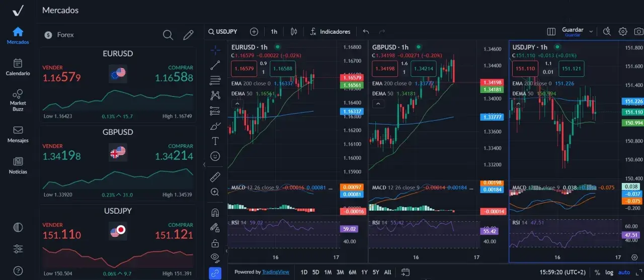
Task: Select the All time range
Action: click(x=387, y=272)
